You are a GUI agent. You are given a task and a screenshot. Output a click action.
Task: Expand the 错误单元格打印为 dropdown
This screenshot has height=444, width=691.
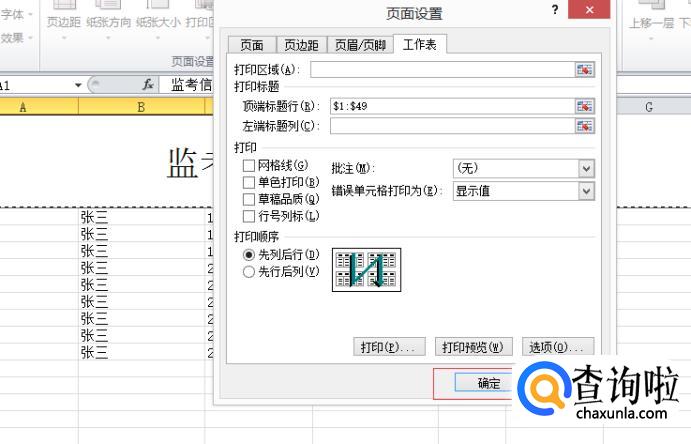[587, 190]
